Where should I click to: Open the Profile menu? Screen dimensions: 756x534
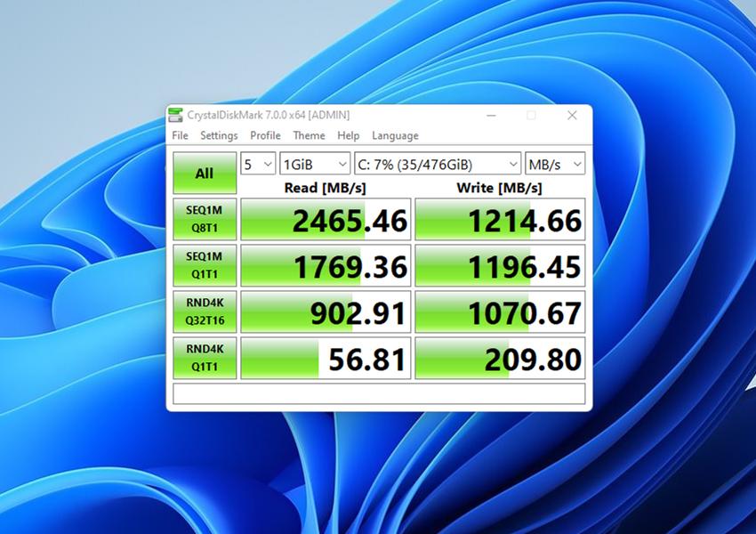pyautogui.click(x=265, y=135)
